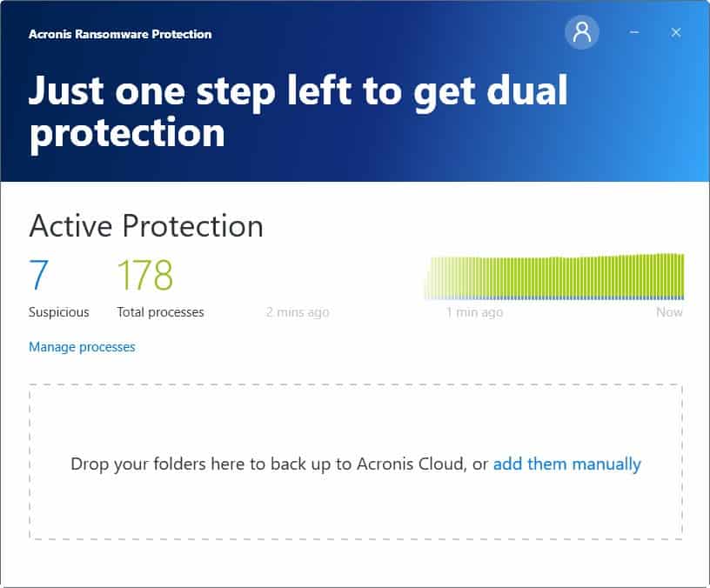Click the total processes count 178
The width and height of the screenshot is (710, 588).
[145, 276]
